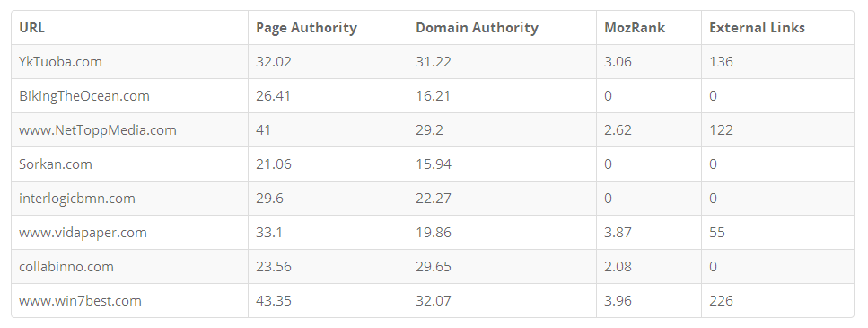Screen dimensions: 868x328
Task: Open the www.vidapaper.com entry
Action: pyautogui.click(x=83, y=233)
